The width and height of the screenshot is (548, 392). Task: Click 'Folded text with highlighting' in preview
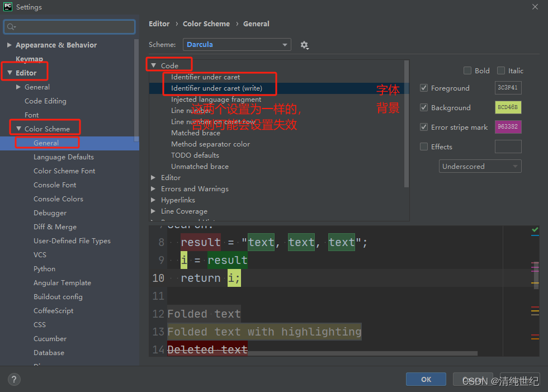tap(264, 332)
